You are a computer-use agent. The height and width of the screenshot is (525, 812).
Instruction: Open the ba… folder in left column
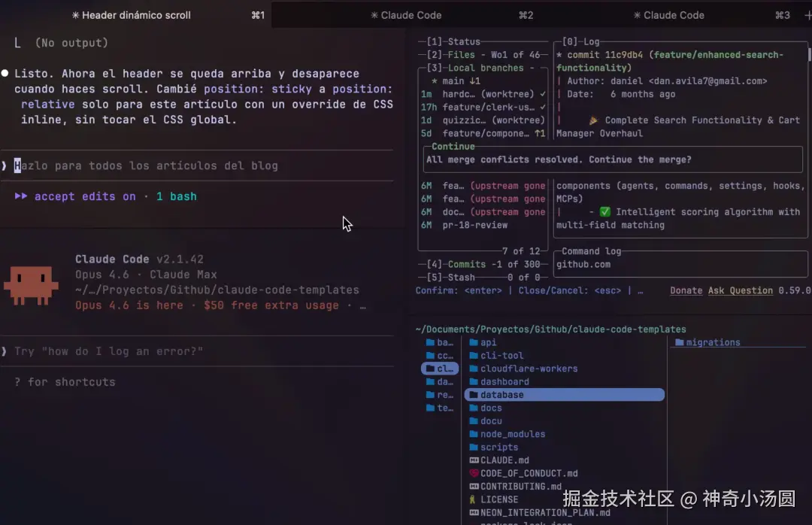[439, 342]
